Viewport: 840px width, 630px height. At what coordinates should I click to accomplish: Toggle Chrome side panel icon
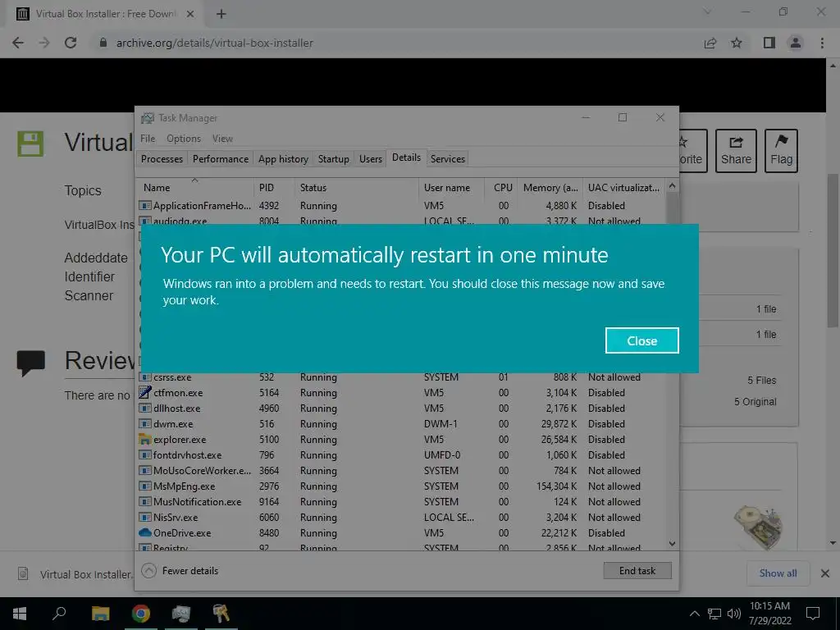coord(769,43)
